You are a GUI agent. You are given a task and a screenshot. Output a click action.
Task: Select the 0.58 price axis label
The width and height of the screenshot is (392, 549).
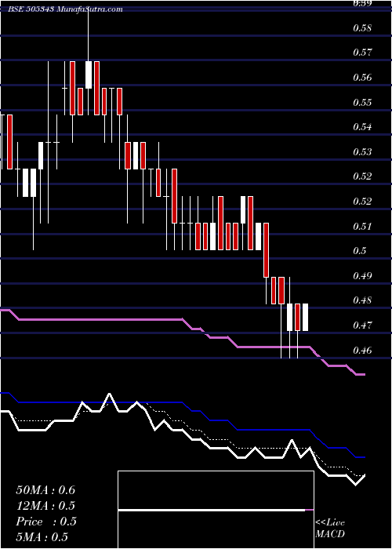tap(362, 27)
